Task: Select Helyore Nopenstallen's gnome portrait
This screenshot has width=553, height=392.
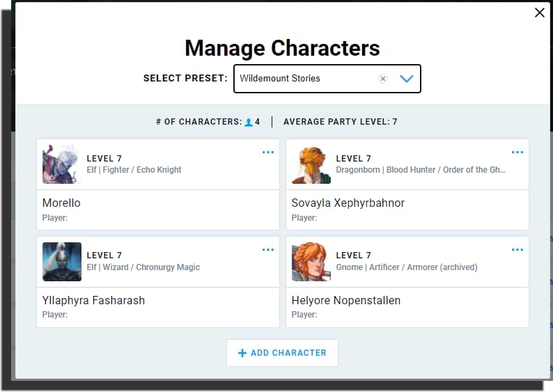Action: coord(311,262)
